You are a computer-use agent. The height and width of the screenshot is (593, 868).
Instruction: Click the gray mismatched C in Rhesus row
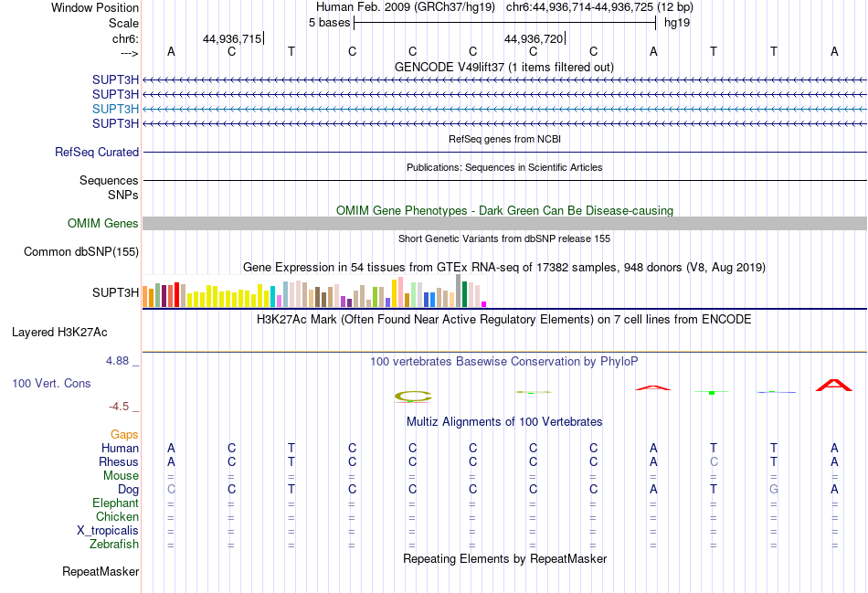pyautogui.click(x=714, y=461)
